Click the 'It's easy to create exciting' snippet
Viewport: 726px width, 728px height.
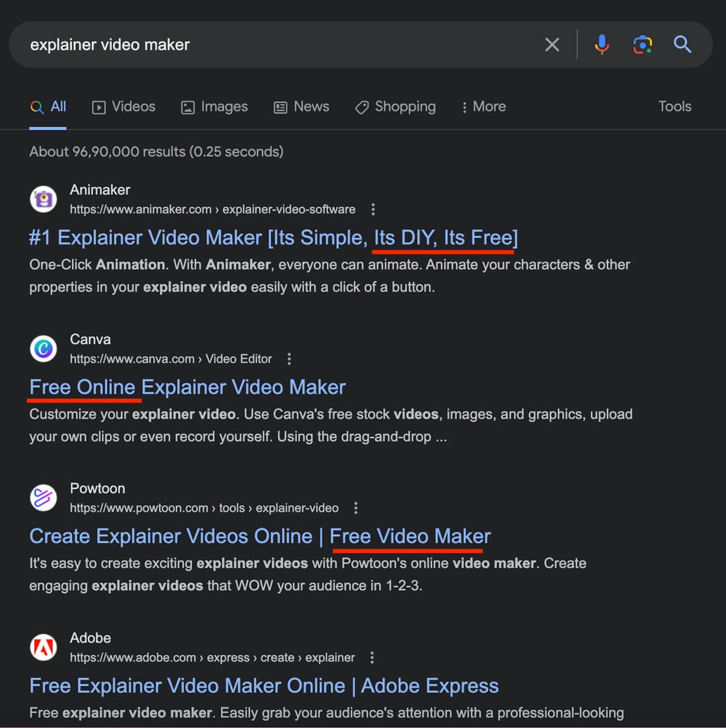(x=308, y=574)
